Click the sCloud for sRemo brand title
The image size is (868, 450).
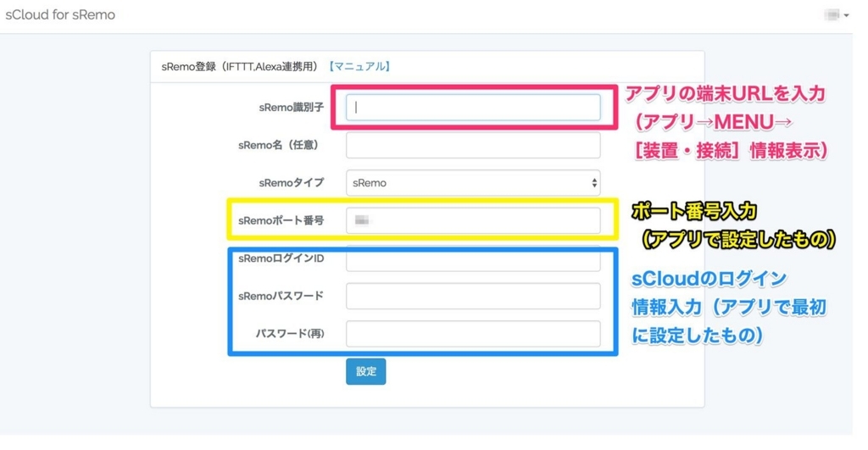click(60, 15)
